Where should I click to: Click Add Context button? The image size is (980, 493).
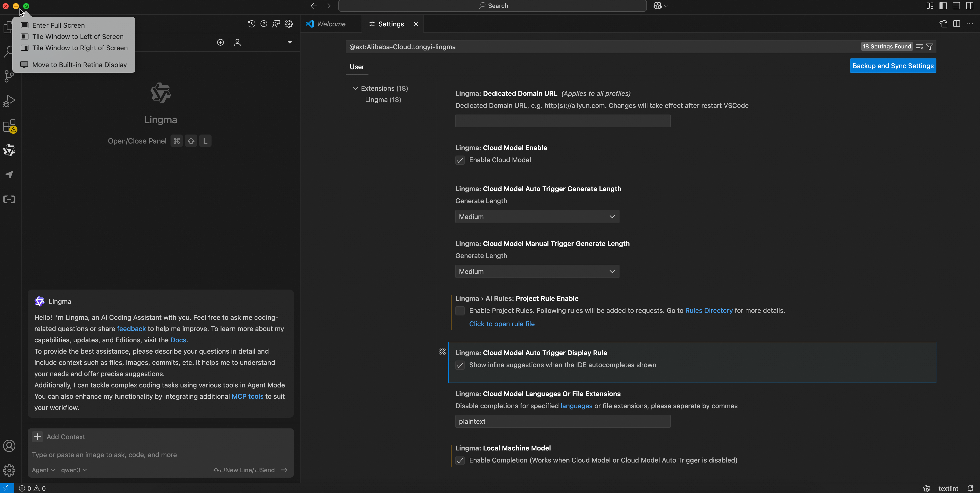click(59, 437)
